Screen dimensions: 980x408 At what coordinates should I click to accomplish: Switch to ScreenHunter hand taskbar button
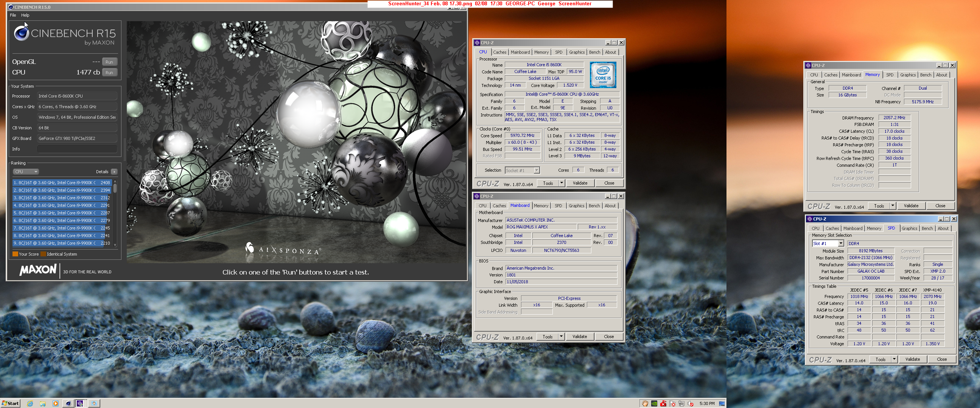click(94, 403)
